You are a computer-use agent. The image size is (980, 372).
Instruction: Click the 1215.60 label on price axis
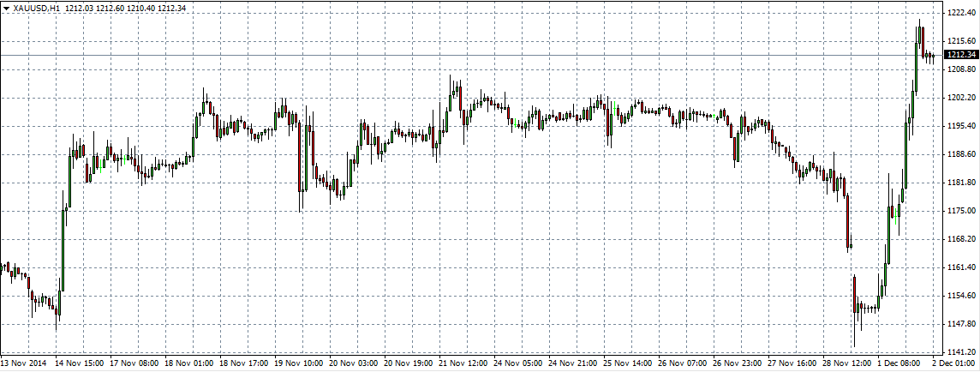click(x=960, y=41)
